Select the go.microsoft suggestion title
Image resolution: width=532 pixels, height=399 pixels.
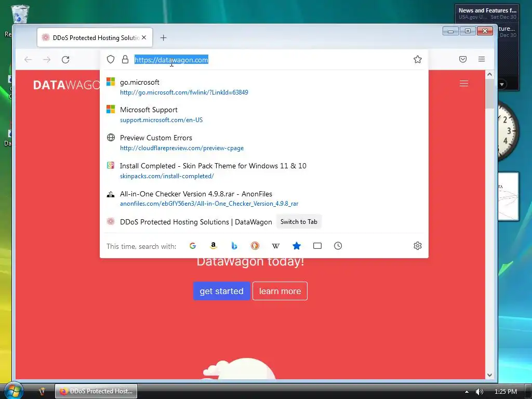(x=139, y=82)
